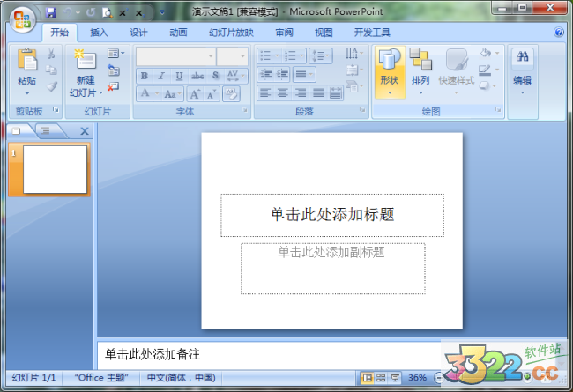Open the 审阅 ribbon tab

(284, 33)
